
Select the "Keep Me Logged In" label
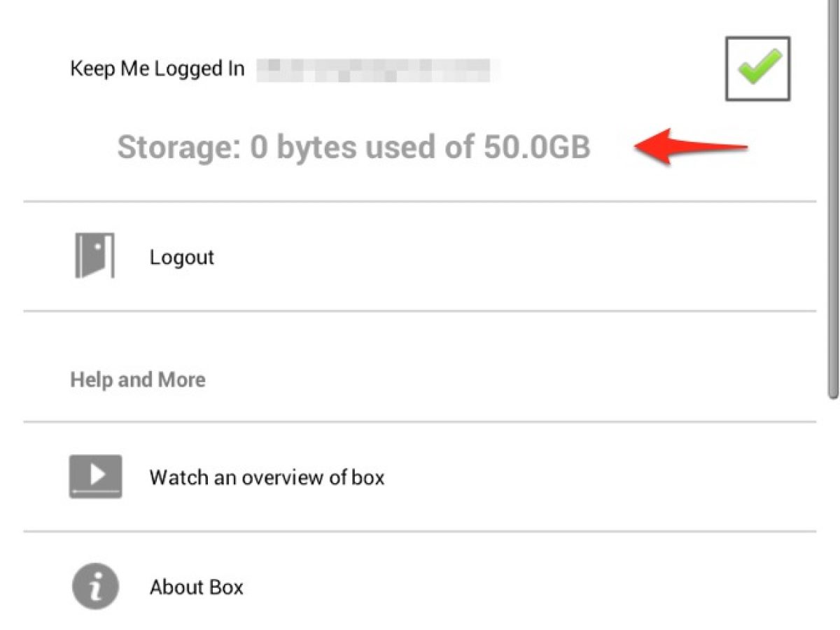click(157, 69)
